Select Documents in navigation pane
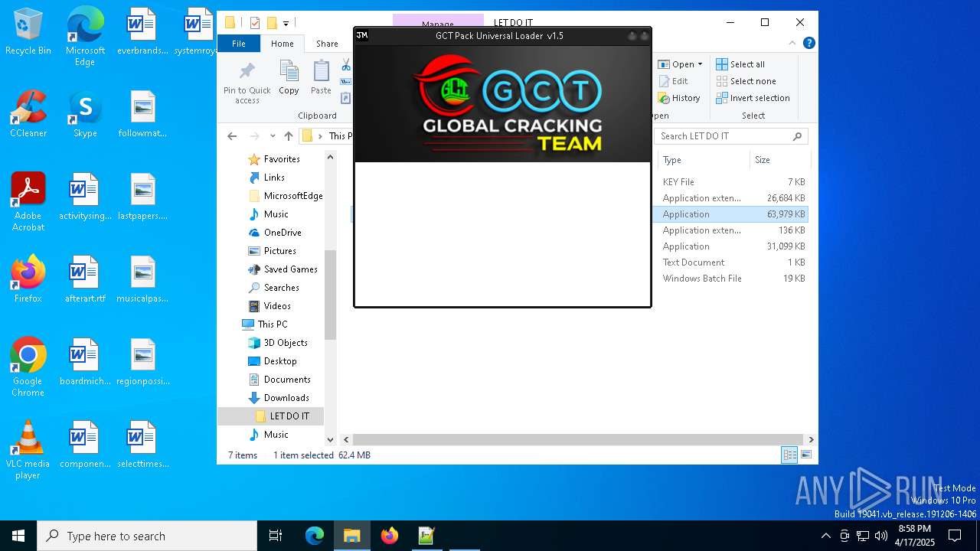 point(286,380)
